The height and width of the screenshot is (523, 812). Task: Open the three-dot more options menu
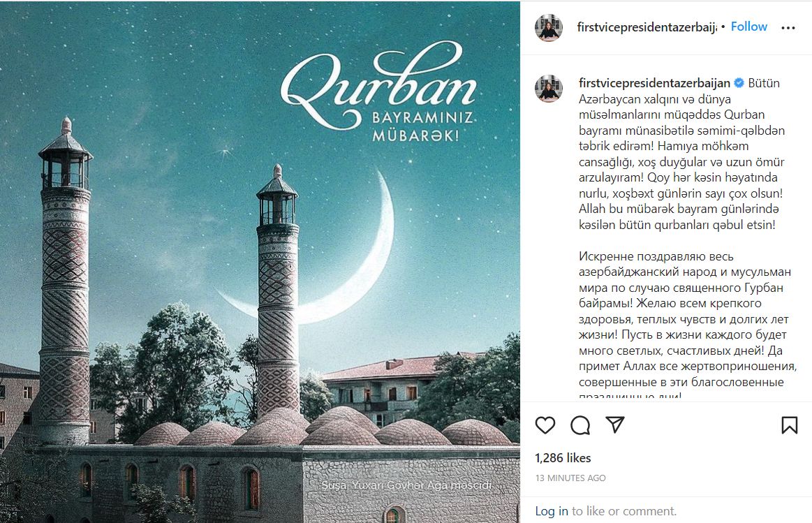788,27
